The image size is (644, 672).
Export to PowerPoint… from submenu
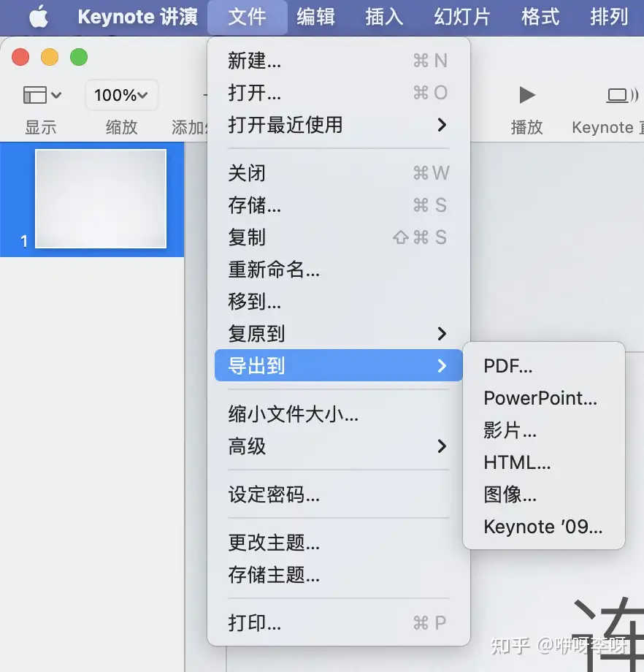[x=544, y=398]
